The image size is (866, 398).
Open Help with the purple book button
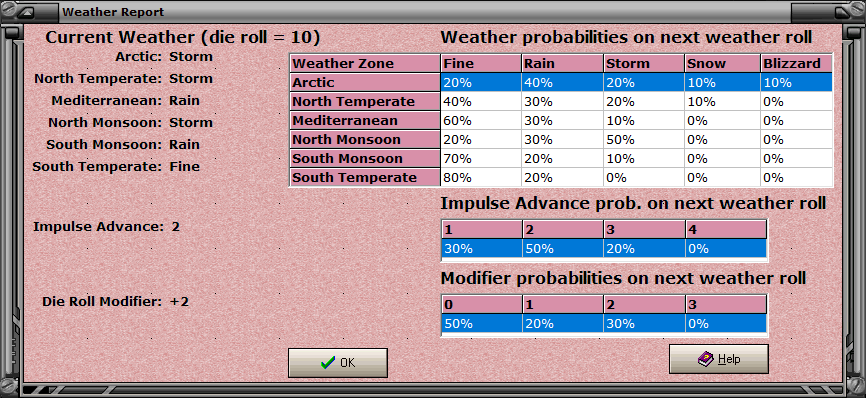[719, 359]
